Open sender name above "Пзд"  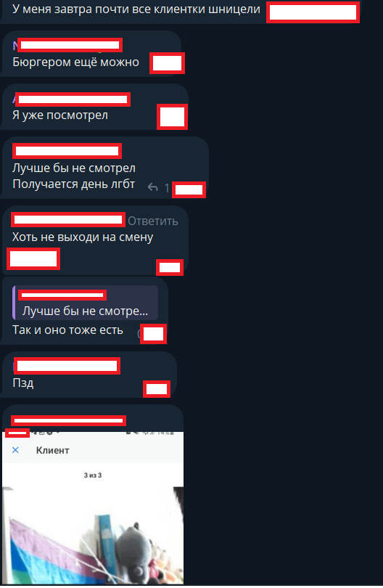(67, 366)
